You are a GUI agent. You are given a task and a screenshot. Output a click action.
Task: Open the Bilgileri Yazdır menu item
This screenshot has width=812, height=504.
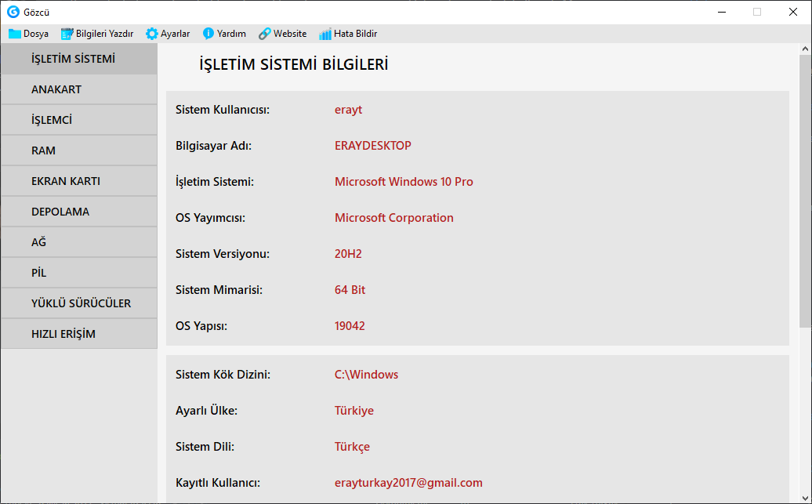tap(97, 34)
